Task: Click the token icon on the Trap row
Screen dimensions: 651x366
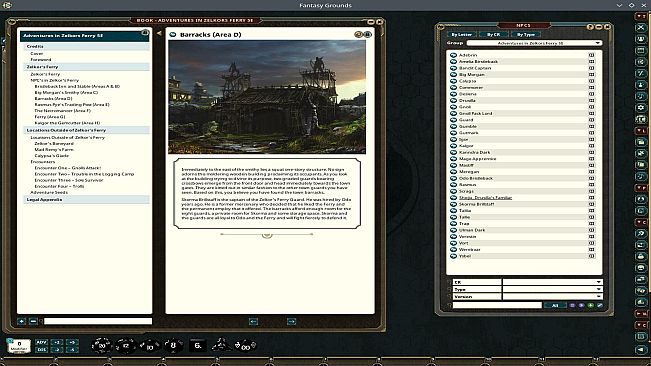Action: point(592,223)
